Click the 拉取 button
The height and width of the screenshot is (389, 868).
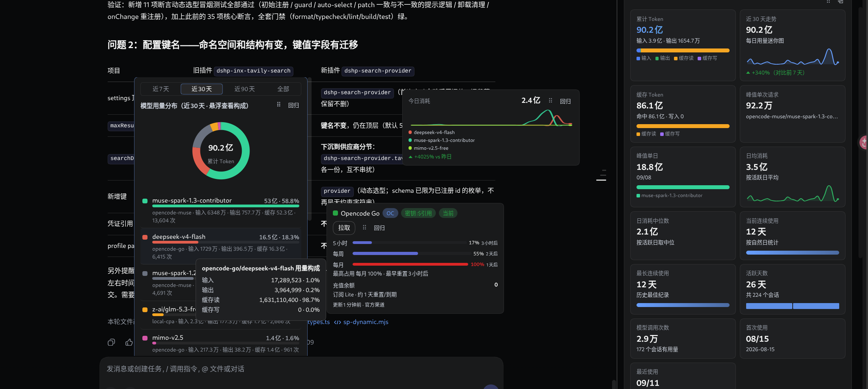[x=344, y=228]
